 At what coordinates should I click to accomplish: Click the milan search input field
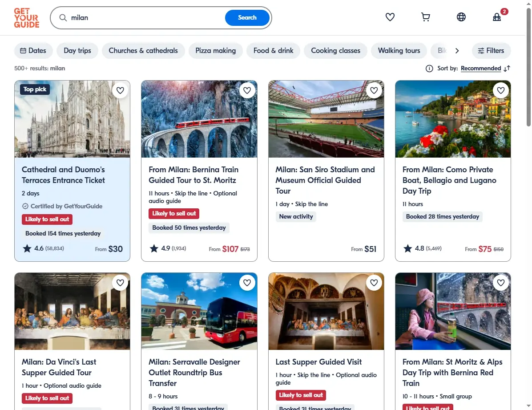[x=146, y=18]
